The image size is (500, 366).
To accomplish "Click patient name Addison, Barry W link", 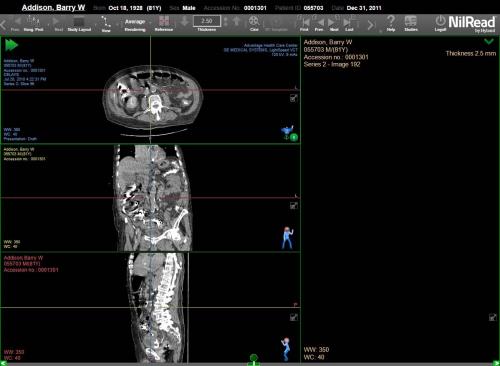I will point(53,8).
